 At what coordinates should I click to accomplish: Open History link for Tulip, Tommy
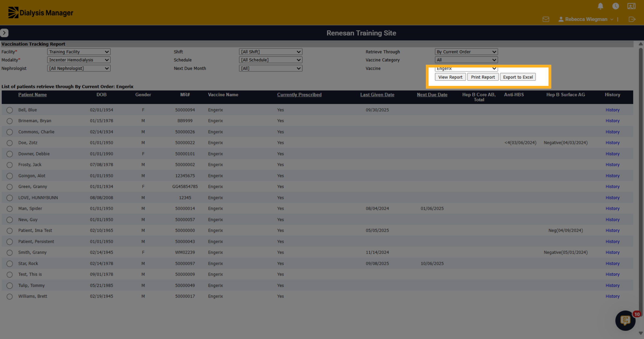(612, 286)
